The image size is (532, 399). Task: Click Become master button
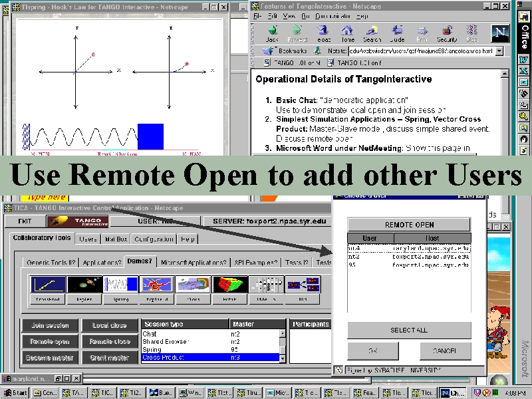[51, 358]
